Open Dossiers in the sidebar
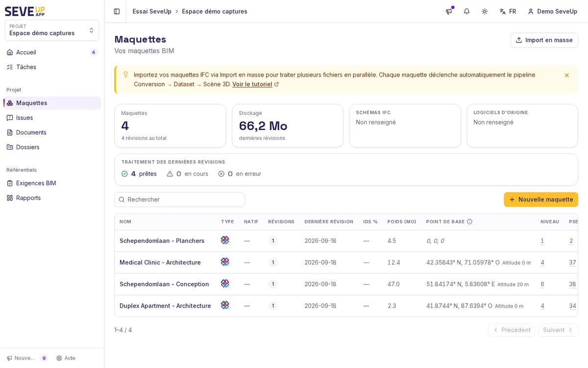 click(x=52, y=147)
